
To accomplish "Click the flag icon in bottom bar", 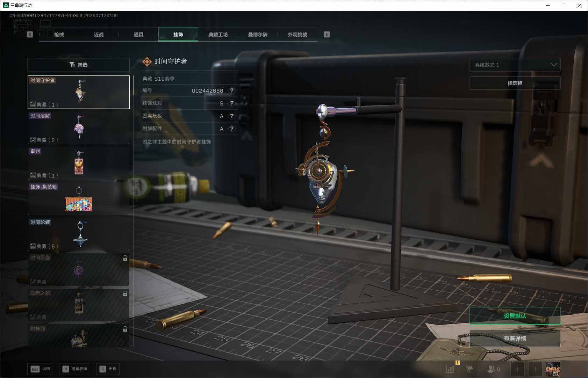I will 469,369.
